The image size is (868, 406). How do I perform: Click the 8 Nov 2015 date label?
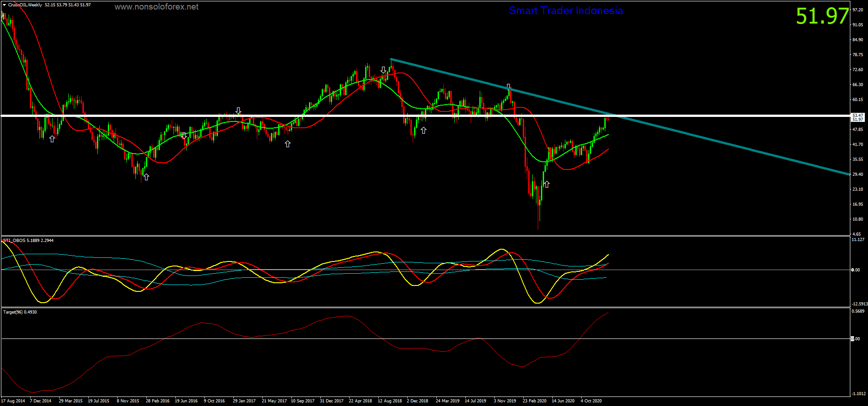[x=128, y=401]
